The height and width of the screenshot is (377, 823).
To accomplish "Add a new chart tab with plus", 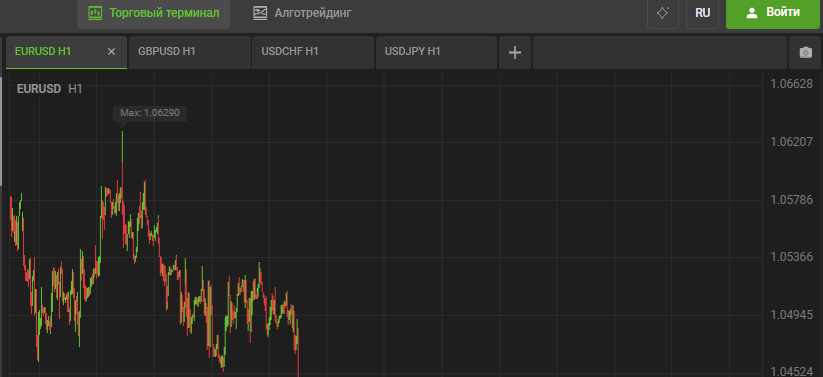I will tap(515, 53).
